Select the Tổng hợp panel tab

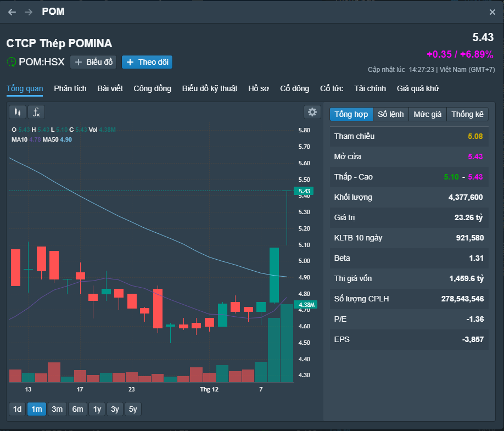point(351,114)
